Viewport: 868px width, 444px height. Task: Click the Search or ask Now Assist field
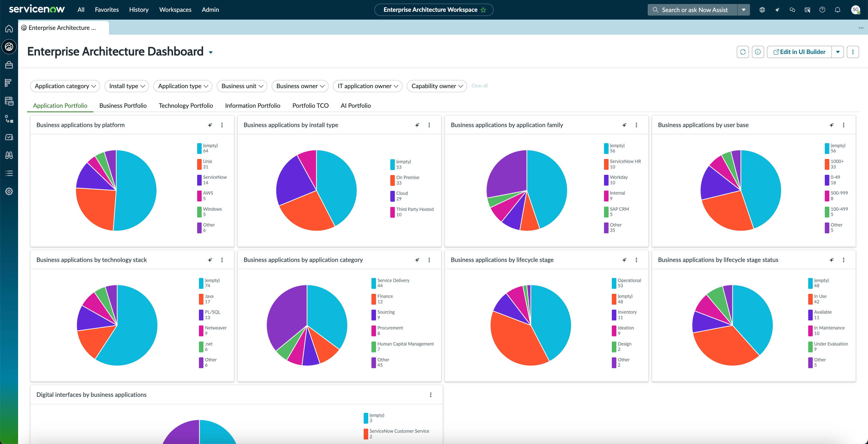[692, 10]
